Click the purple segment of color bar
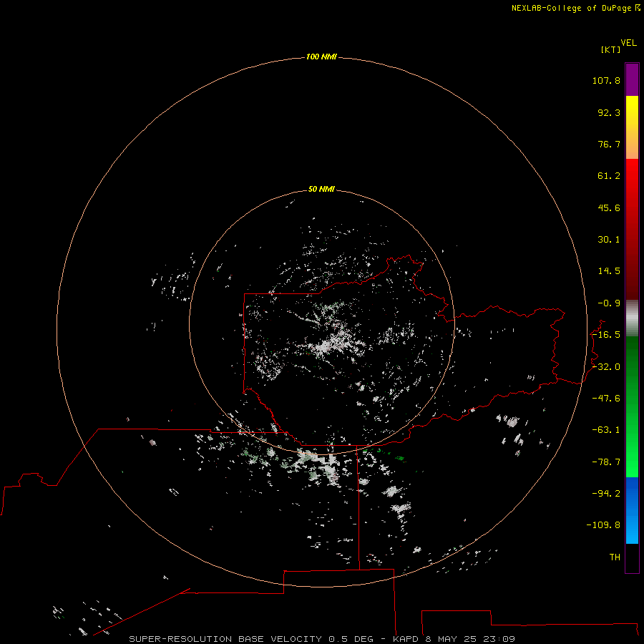The image size is (644, 644). pyautogui.click(x=632, y=79)
